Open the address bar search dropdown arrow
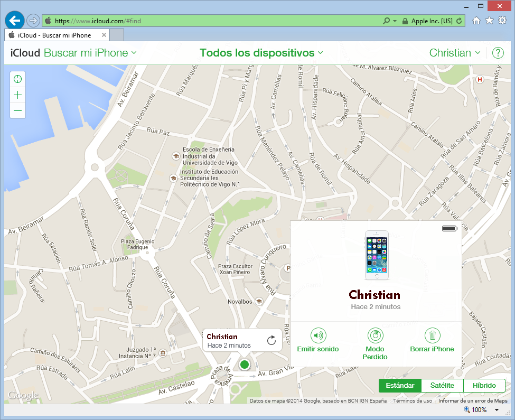515x420 pixels. coord(395,21)
